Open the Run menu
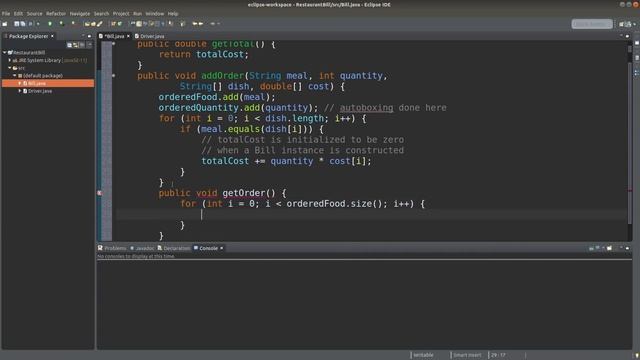This screenshot has width=640, height=360. click(138, 13)
